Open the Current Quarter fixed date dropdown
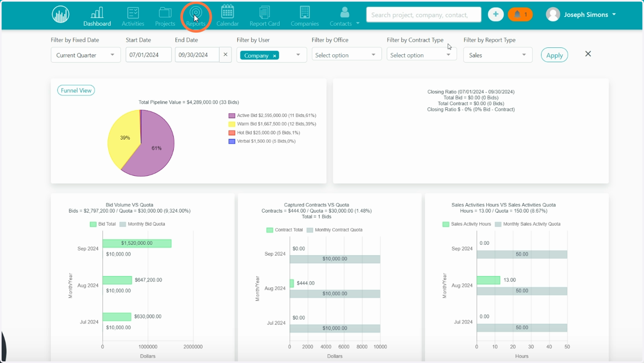This screenshot has height=363, width=644. [86, 55]
